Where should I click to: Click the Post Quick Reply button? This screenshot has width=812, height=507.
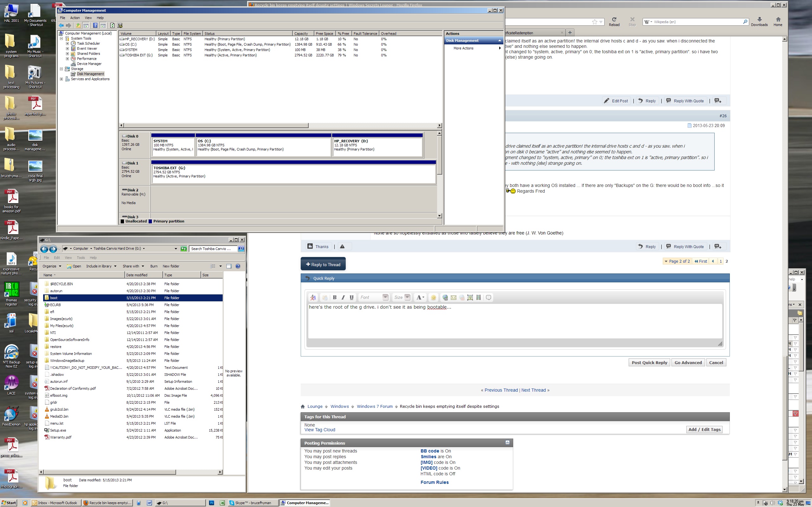click(649, 363)
